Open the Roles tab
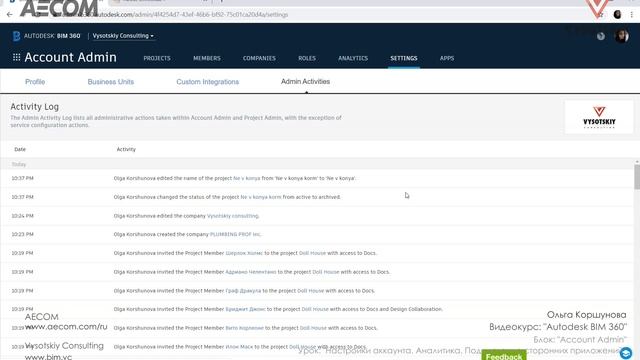Image resolution: width=640 pixels, height=360 pixels. click(307, 58)
